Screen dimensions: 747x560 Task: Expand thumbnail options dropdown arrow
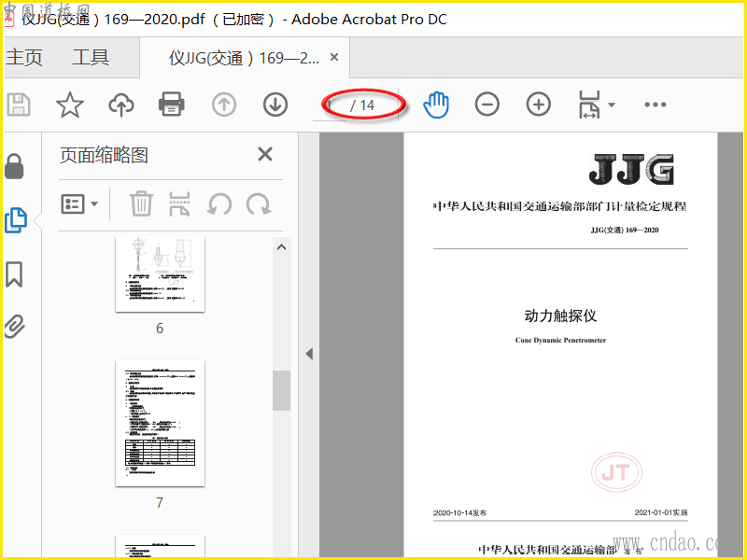click(94, 204)
